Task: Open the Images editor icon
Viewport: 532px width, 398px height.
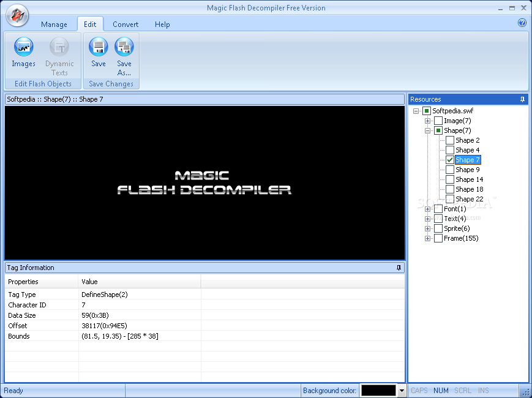Action: tap(23, 47)
